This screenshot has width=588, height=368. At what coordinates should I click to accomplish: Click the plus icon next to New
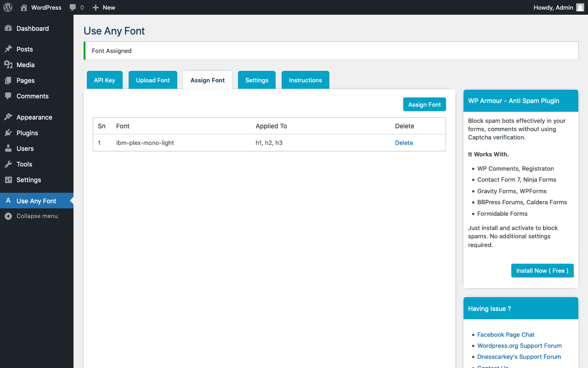(x=96, y=7)
